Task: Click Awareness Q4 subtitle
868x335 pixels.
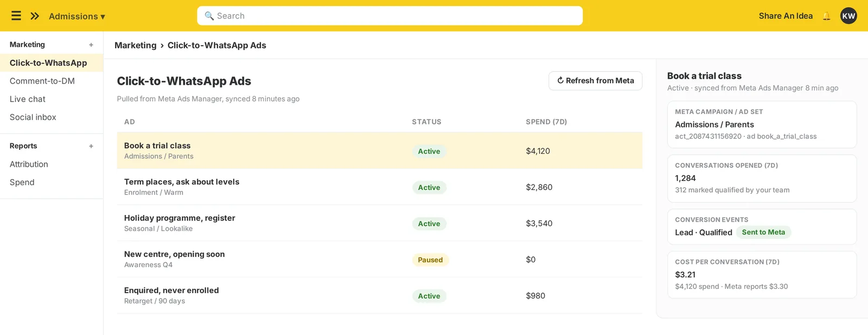Action: tap(148, 265)
